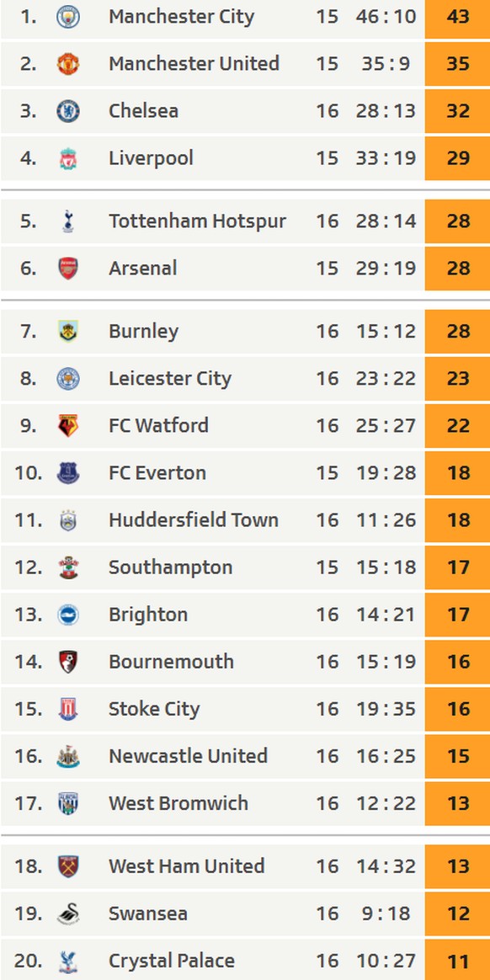Click the FC Everton rank number 10
The height and width of the screenshot is (980, 490).
coord(29,473)
